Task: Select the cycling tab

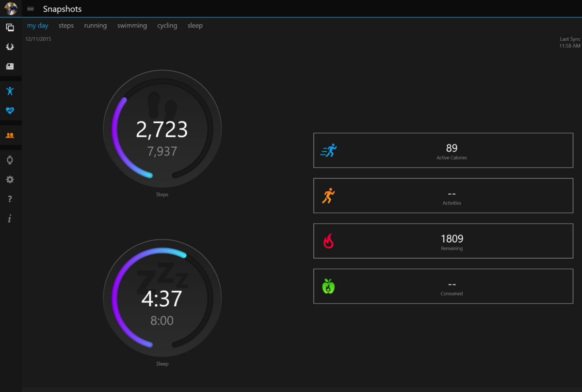Action: tap(167, 26)
